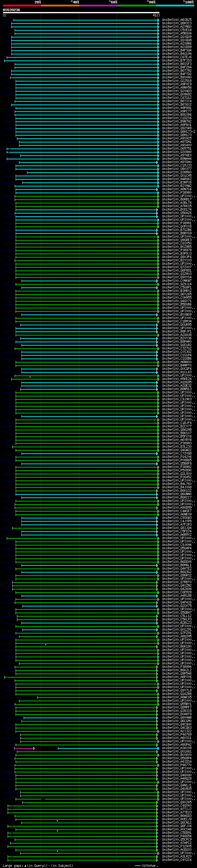The width and height of the screenshot is (197, 868).
Task: Click the UniRef100_Q5B8F8 label
Action: click(x=177, y=464)
